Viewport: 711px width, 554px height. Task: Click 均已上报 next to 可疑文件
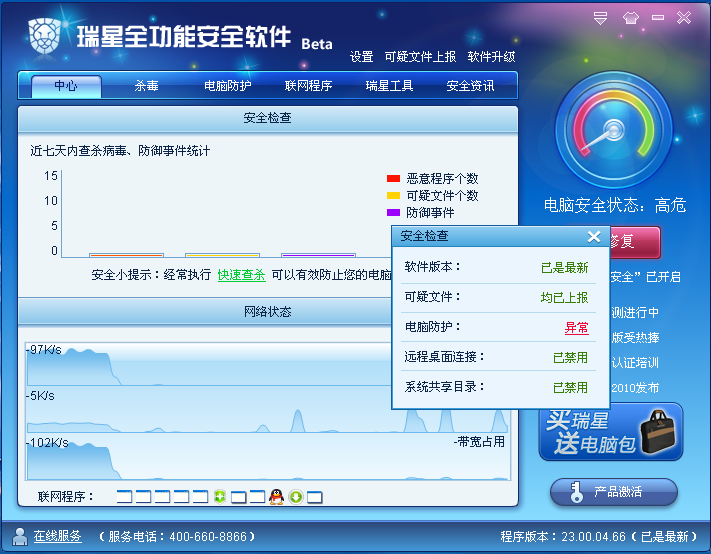click(565, 297)
